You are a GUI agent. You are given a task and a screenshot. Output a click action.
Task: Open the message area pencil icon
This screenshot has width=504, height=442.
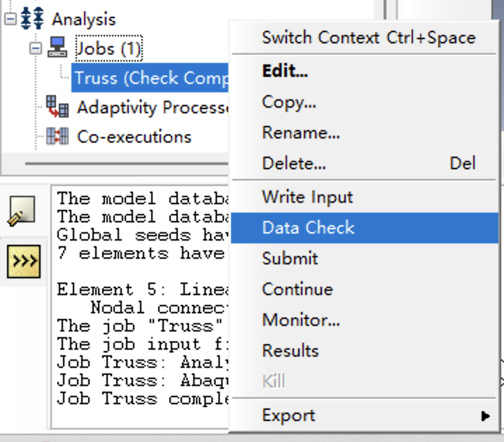tap(23, 210)
